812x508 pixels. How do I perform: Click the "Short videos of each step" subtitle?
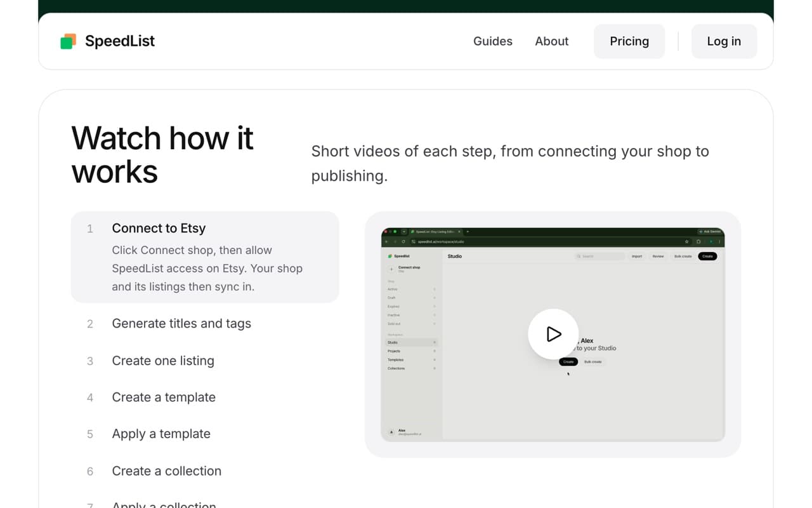[510, 163]
